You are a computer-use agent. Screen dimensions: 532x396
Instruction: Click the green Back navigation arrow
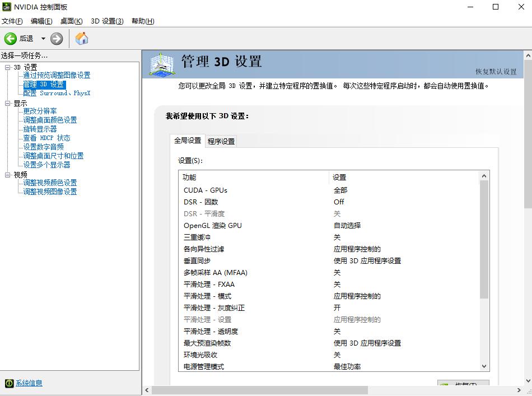click(x=11, y=38)
